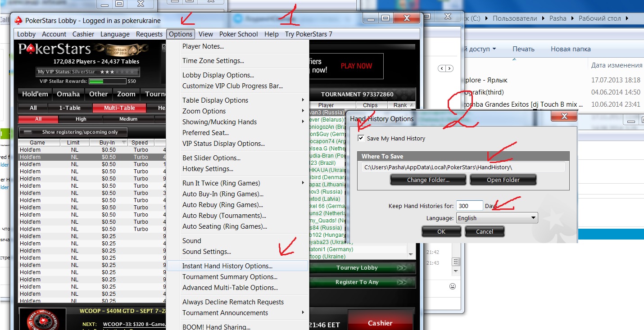Sort tournaments by Buy-In column header
The height and width of the screenshot is (330, 644).
pos(109,143)
